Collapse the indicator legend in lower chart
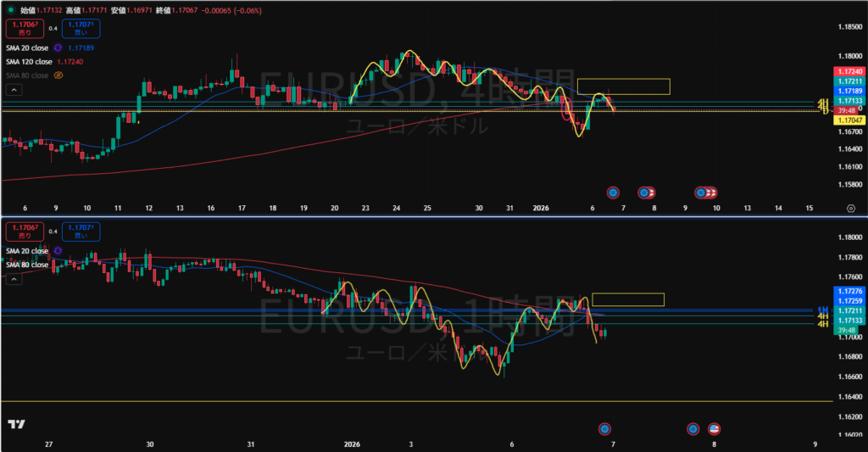 tap(14, 280)
